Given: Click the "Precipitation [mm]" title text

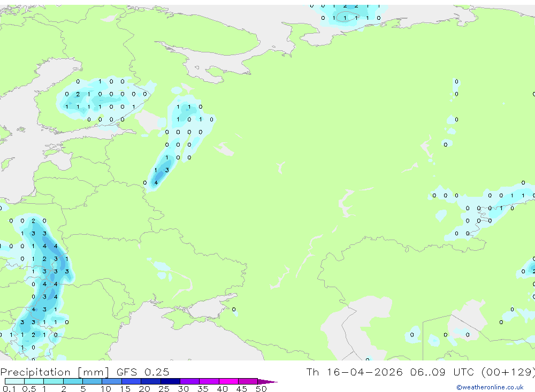Looking at the screenshot, I should pyautogui.click(x=55, y=372).
